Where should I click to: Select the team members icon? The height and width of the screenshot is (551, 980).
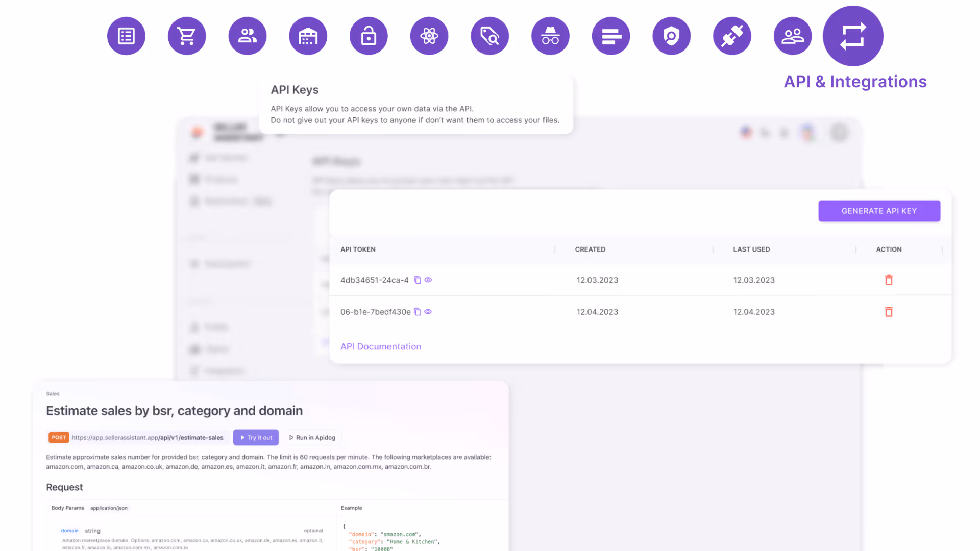pyautogui.click(x=793, y=36)
